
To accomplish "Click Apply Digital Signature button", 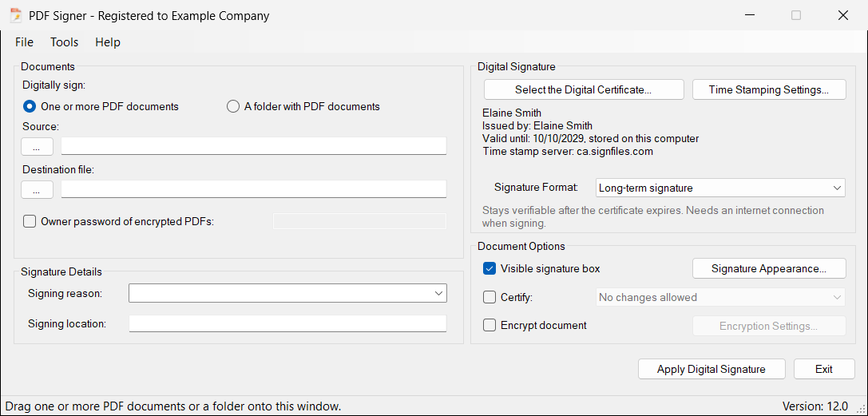I will (711, 369).
